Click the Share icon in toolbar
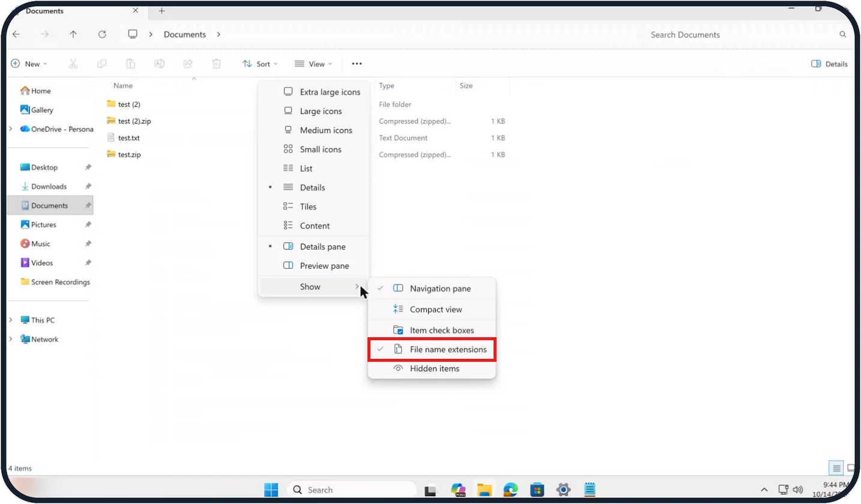This screenshot has width=861, height=504. [x=188, y=64]
